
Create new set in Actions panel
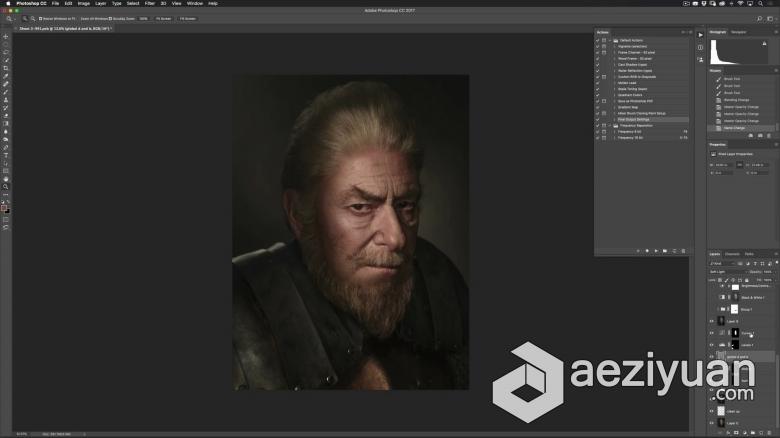pyautogui.click(x=665, y=251)
